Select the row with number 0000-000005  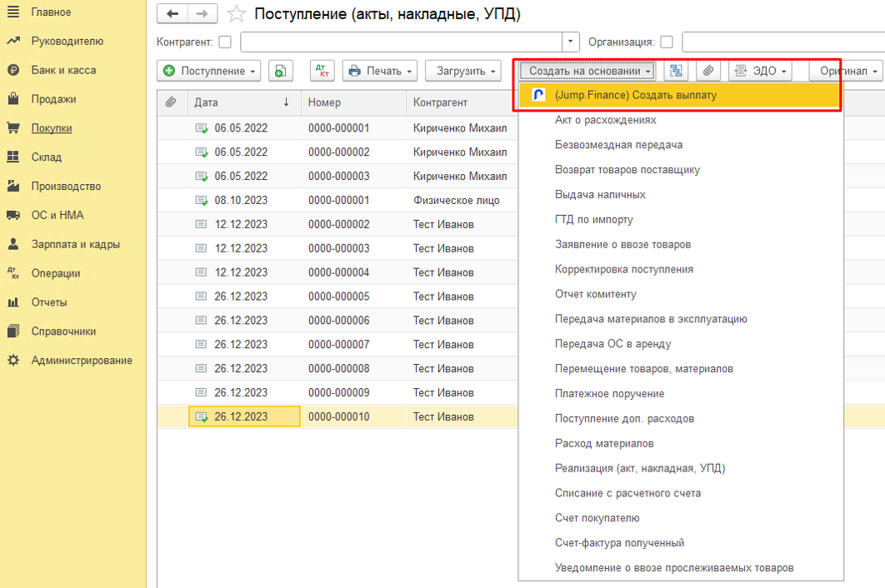tap(338, 296)
